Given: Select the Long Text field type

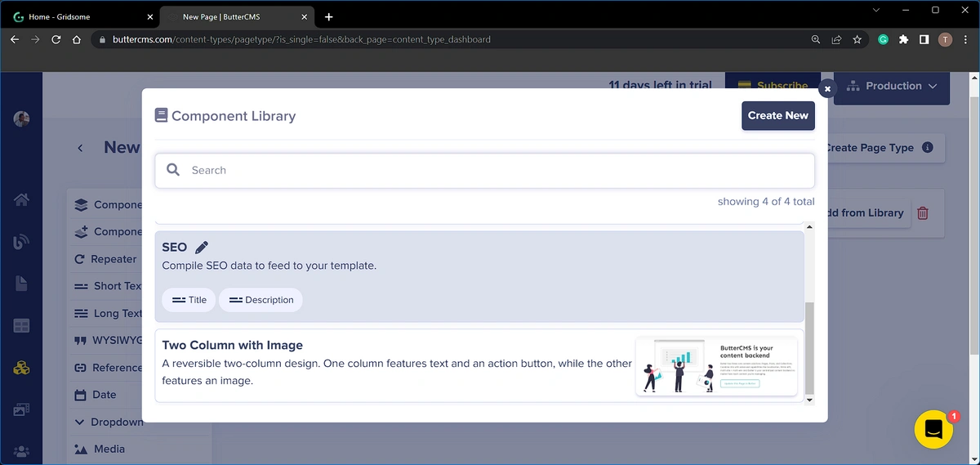Looking at the screenshot, I should (x=108, y=313).
